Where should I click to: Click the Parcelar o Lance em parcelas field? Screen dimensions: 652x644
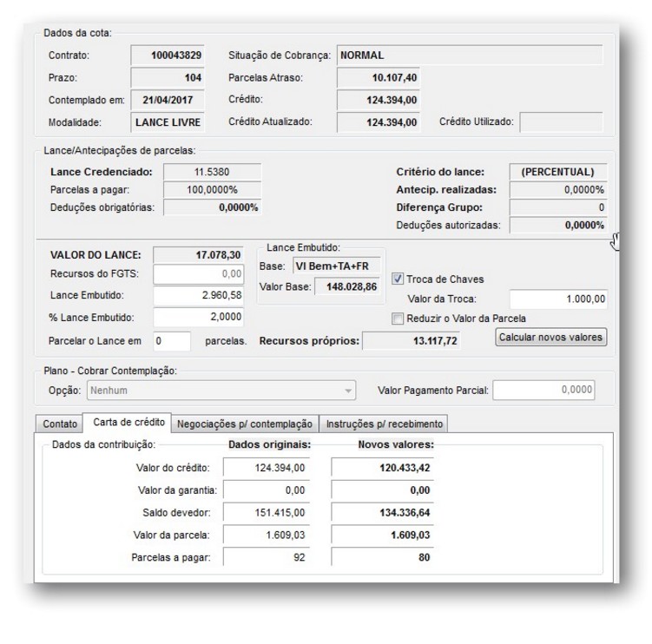pyautogui.click(x=172, y=341)
